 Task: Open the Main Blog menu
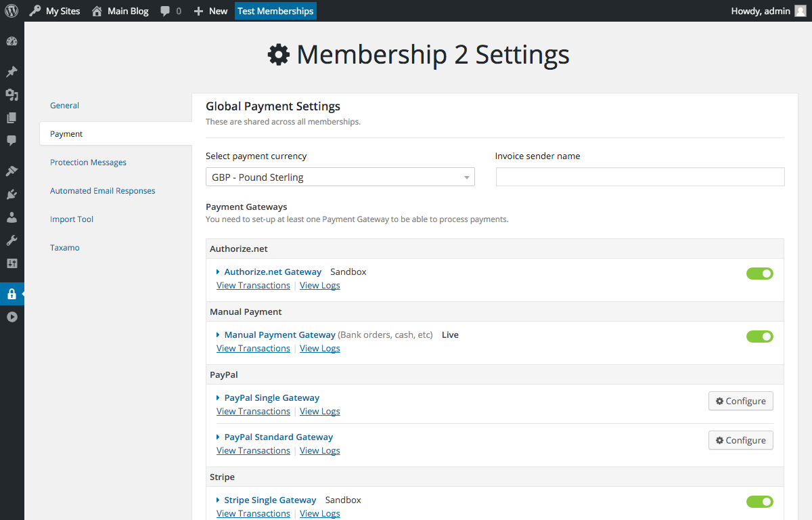[x=120, y=11]
